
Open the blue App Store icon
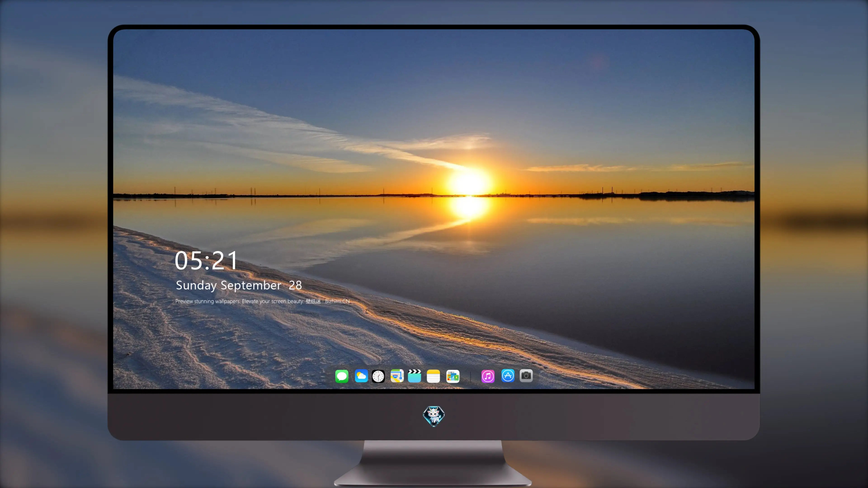pyautogui.click(x=508, y=375)
